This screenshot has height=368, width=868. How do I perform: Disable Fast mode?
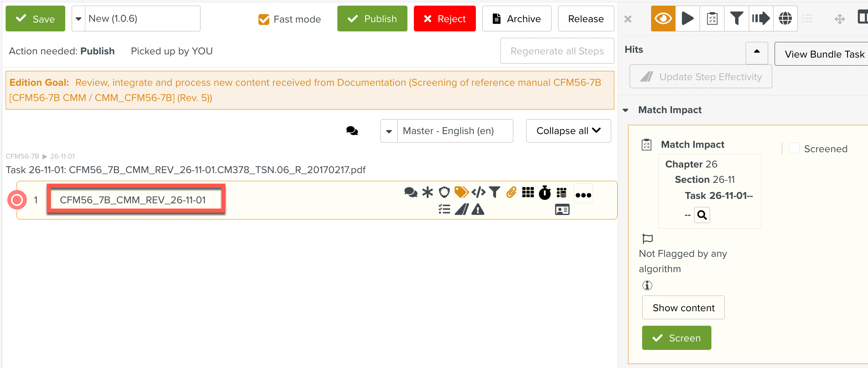pos(264,19)
